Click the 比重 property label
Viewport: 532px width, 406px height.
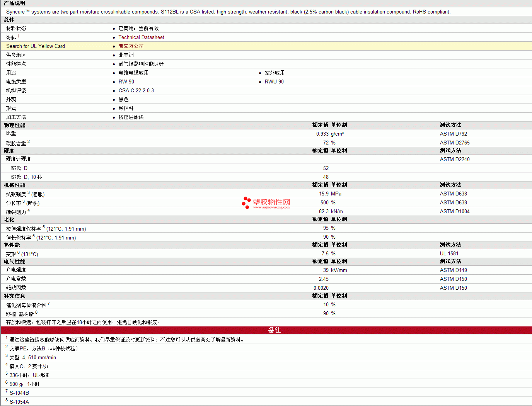click(11, 134)
